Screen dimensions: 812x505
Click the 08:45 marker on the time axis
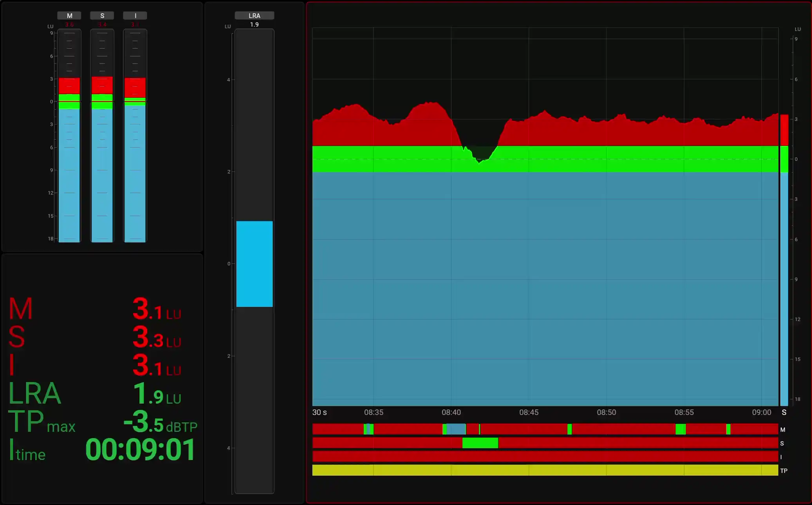[529, 412]
